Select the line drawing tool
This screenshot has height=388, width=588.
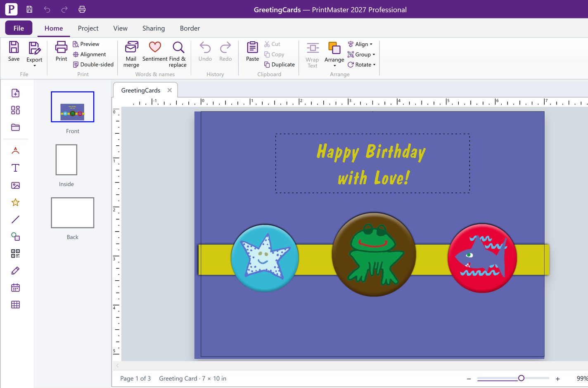(15, 220)
